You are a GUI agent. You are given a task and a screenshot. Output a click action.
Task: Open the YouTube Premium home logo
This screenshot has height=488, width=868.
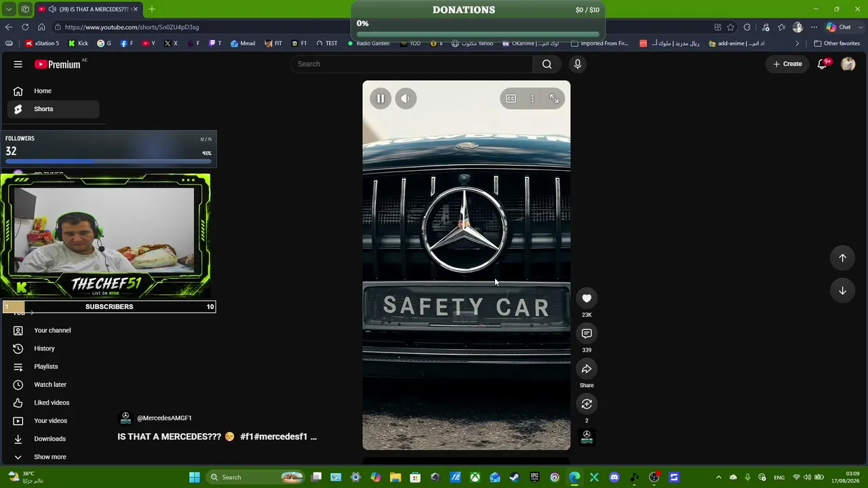click(x=58, y=64)
